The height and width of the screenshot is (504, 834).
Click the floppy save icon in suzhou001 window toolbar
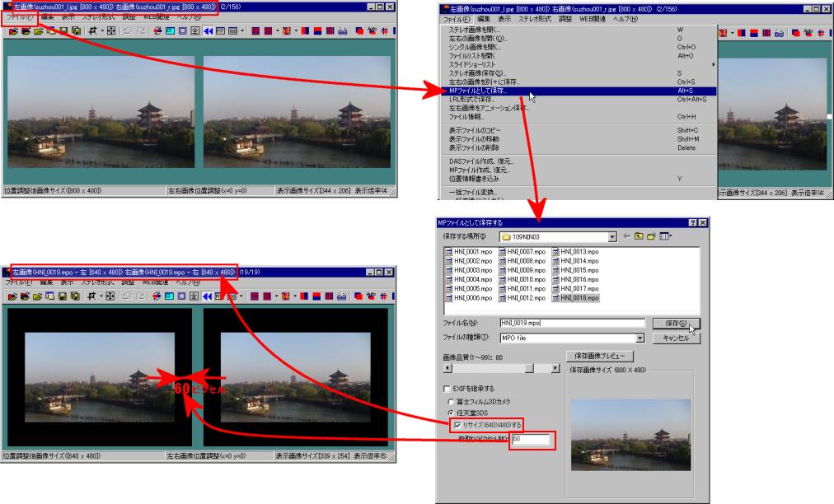(x=63, y=30)
